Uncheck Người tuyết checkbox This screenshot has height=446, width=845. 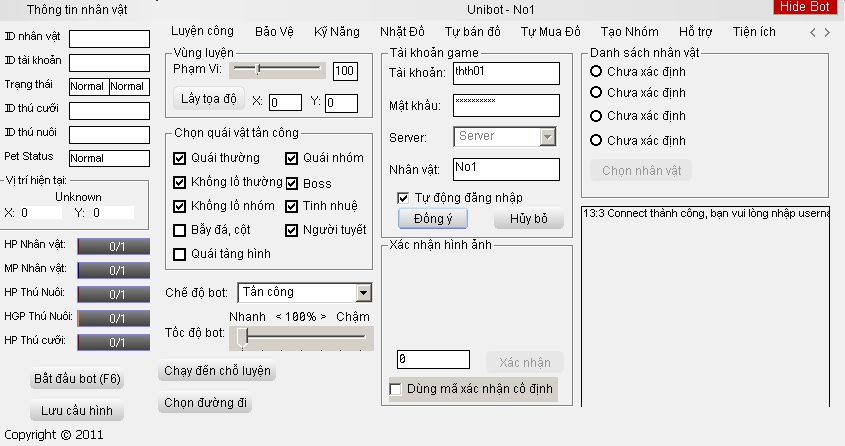pos(292,231)
